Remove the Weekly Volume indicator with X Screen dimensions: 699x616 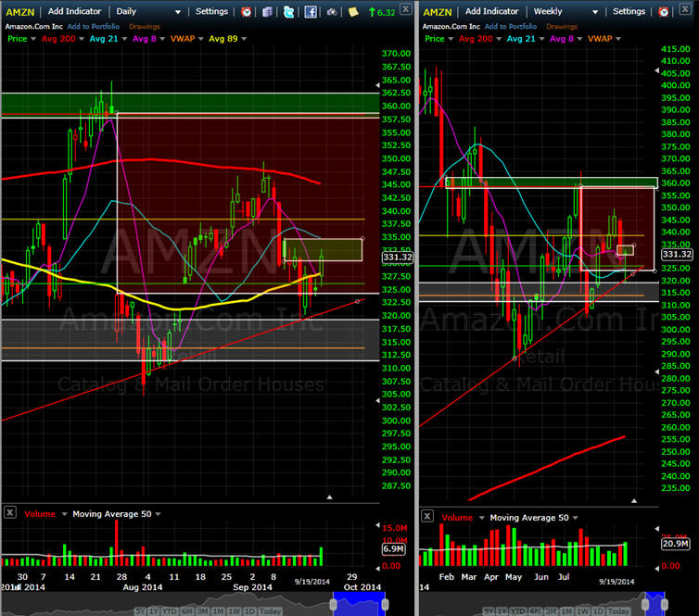click(x=427, y=516)
